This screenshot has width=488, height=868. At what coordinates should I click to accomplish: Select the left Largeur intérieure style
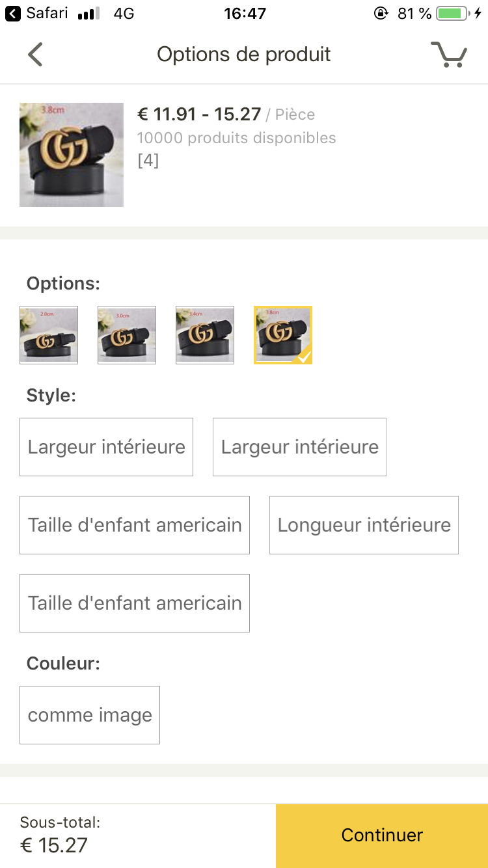(106, 447)
